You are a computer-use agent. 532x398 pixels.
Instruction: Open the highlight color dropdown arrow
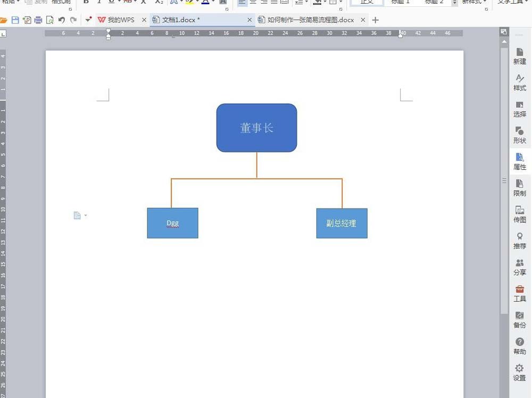[196, 2]
